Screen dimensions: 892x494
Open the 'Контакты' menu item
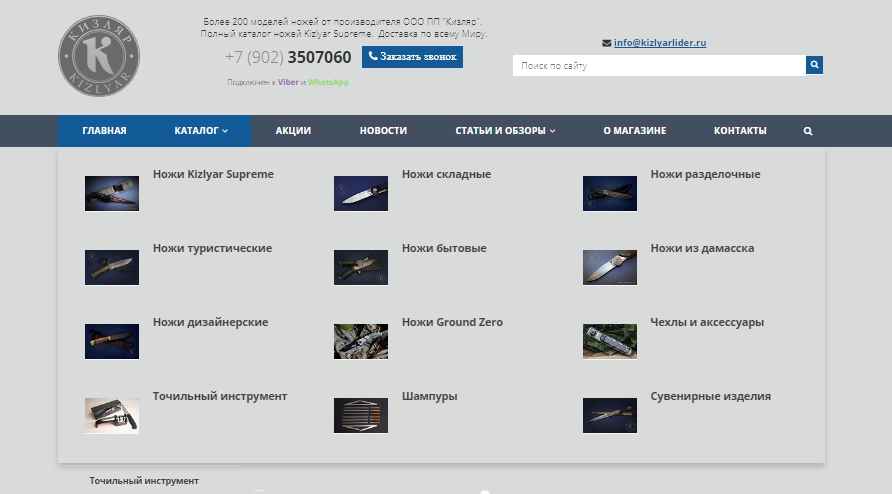740,131
